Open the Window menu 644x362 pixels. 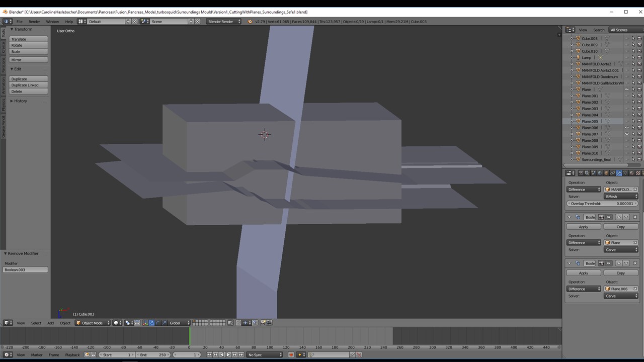pyautogui.click(x=52, y=22)
